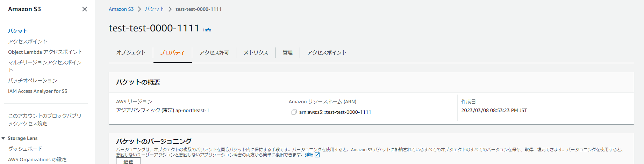The height and width of the screenshot is (164, 644).
Task: Open the アクセスポイント tab
Action: [327, 53]
